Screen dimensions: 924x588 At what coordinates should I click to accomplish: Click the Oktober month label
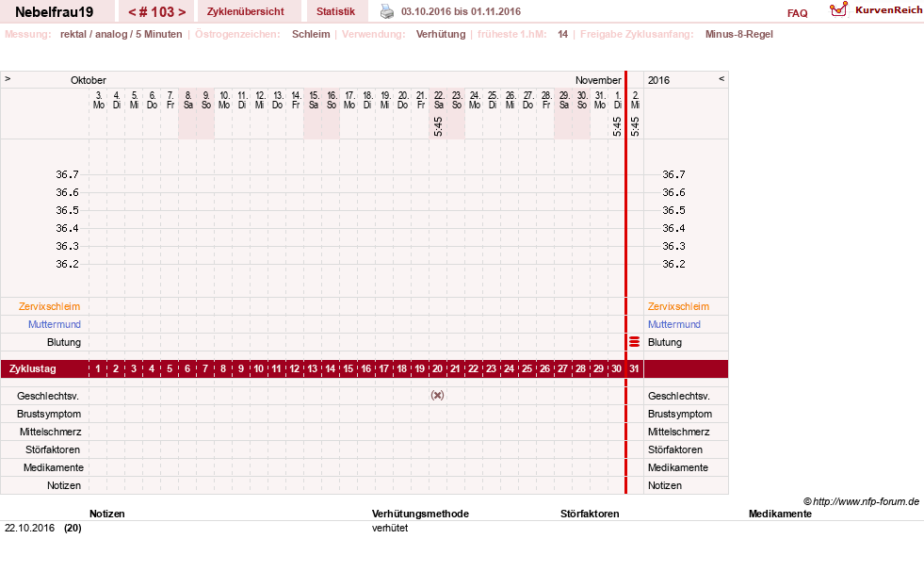coord(89,80)
